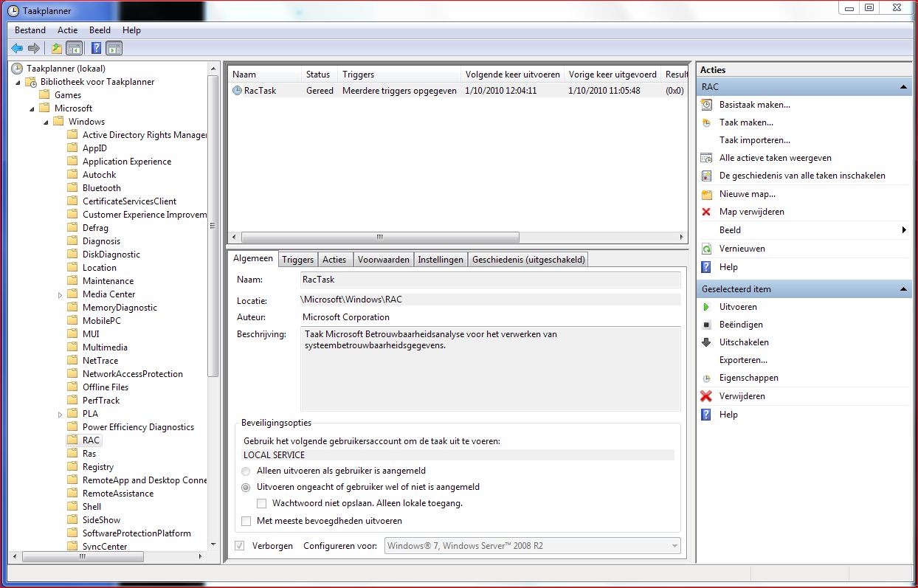The height and width of the screenshot is (588, 918).
Task: Click the blue Help toolbar icon
Action: [96, 49]
